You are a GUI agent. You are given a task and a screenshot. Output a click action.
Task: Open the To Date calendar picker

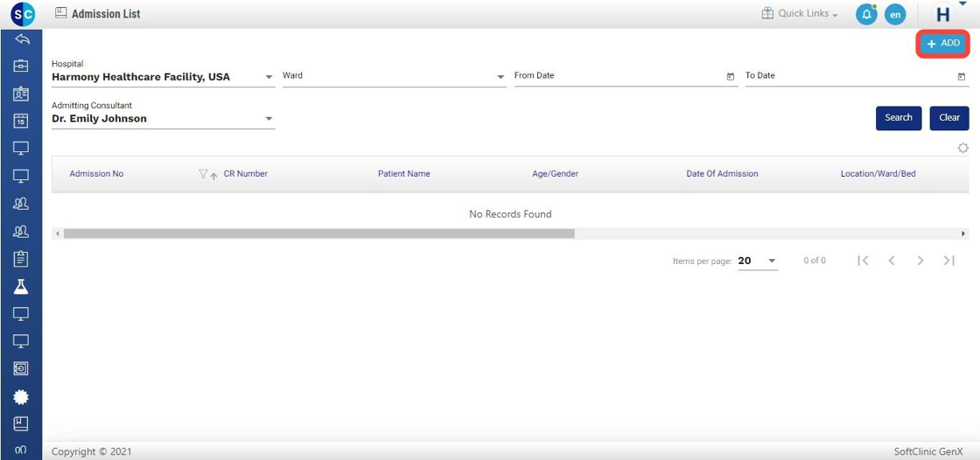click(x=962, y=77)
